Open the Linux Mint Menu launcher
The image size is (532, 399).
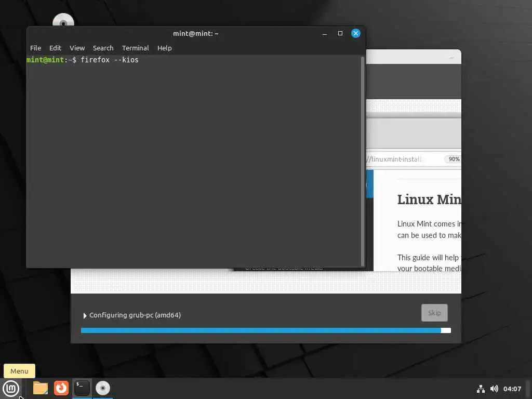(x=11, y=388)
